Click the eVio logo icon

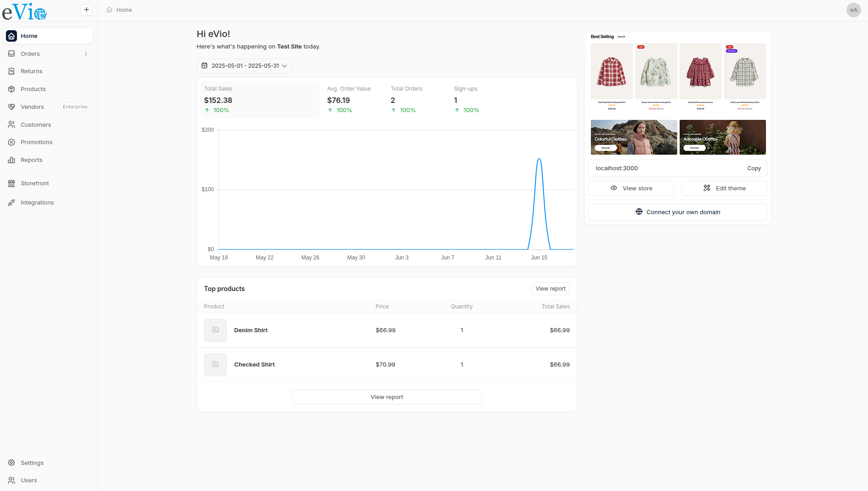coord(25,11)
